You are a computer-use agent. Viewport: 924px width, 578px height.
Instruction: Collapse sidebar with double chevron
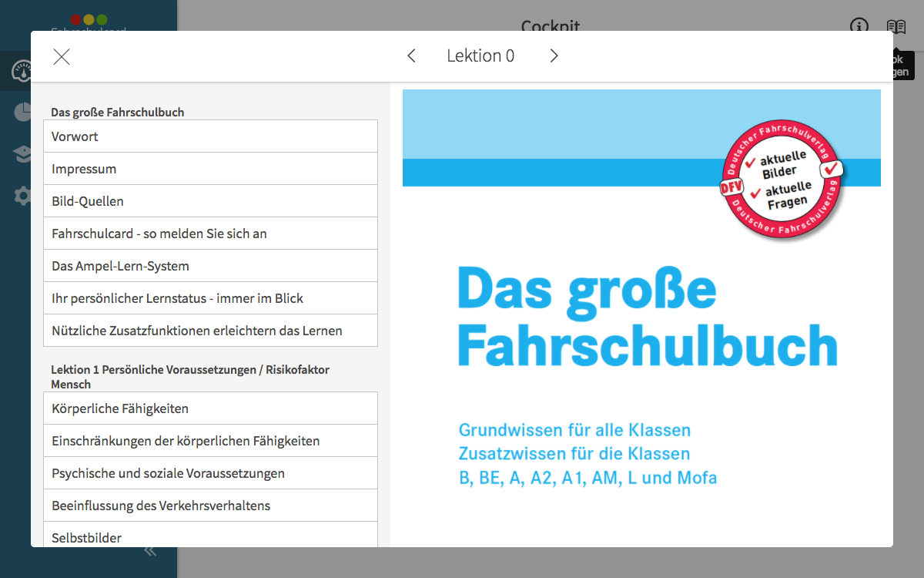point(150,551)
